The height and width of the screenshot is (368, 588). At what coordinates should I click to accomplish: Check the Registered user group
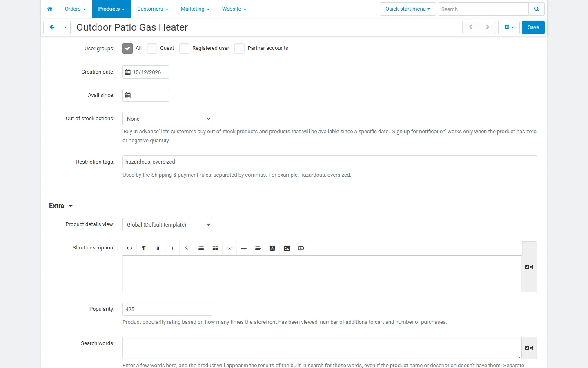[184, 48]
